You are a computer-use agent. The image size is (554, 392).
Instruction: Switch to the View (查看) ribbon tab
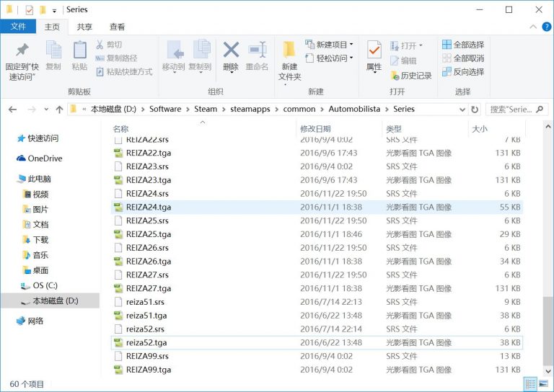click(117, 27)
